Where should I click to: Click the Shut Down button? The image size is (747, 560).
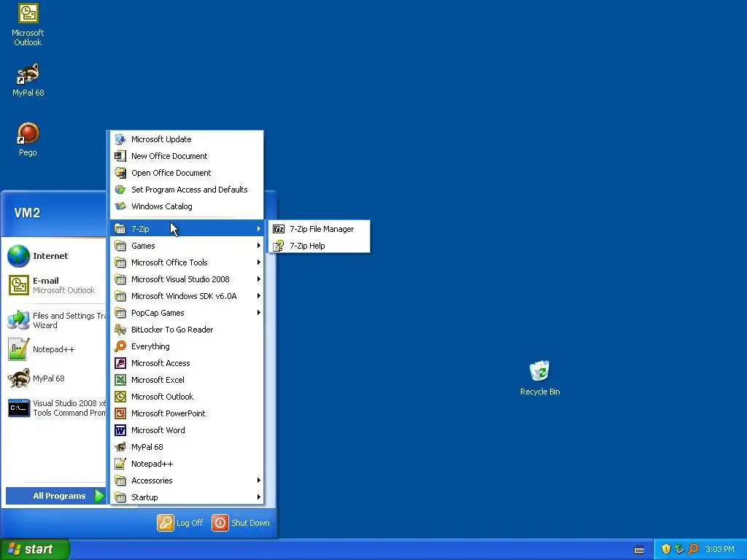click(x=241, y=523)
